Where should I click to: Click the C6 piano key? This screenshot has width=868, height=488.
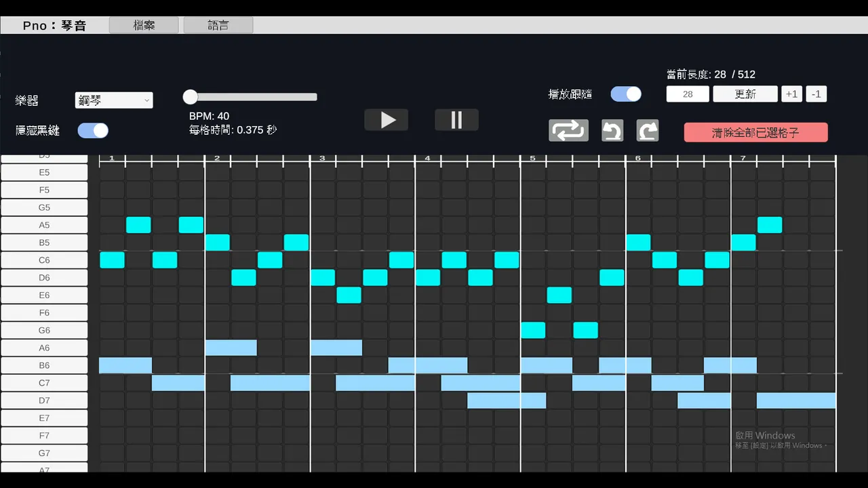coord(44,260)
